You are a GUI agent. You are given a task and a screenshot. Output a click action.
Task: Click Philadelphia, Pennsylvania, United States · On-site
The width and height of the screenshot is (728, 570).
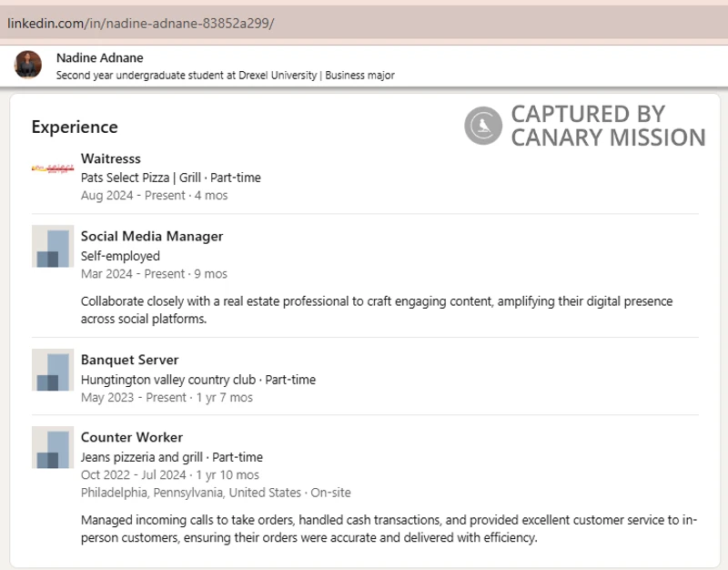click(216, 493)
